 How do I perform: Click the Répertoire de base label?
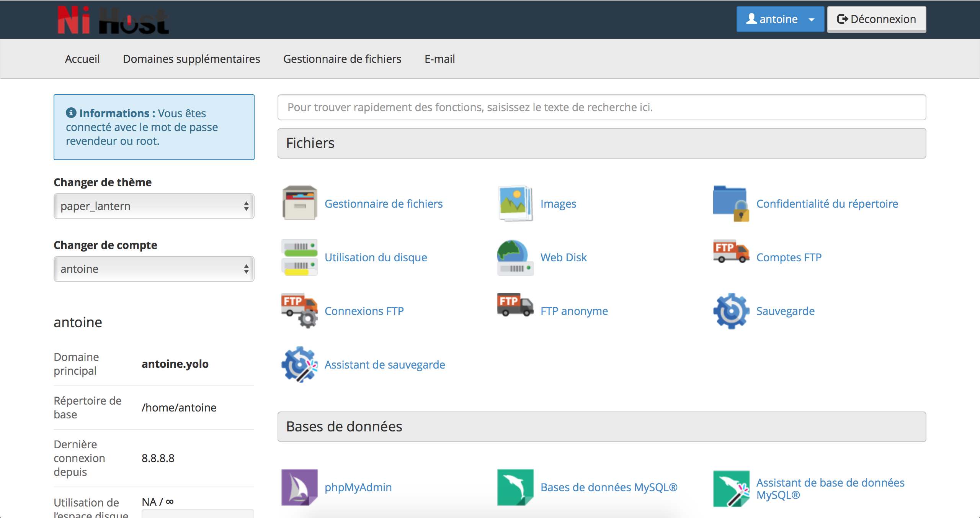[88, 408]
